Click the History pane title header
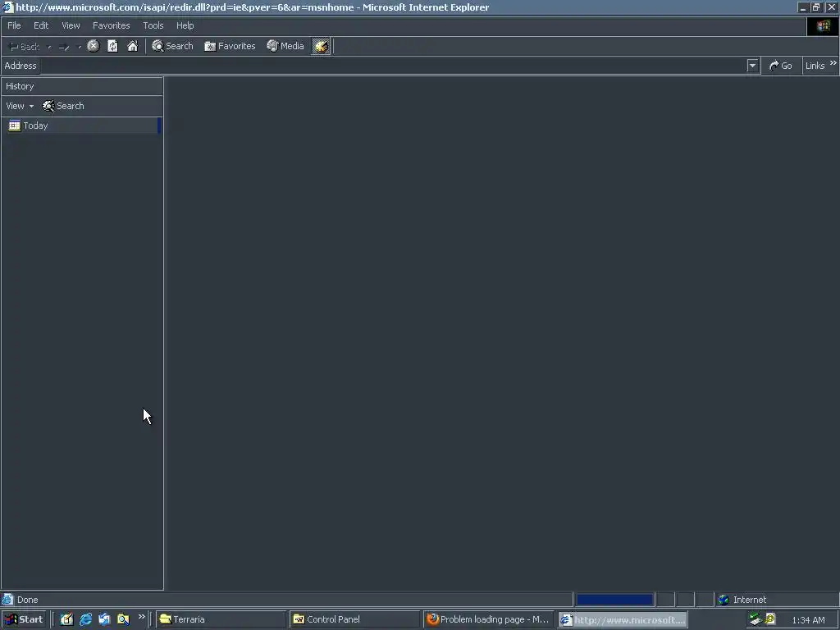The width and height of the screenshot is (840, 630). pos(81,86)
